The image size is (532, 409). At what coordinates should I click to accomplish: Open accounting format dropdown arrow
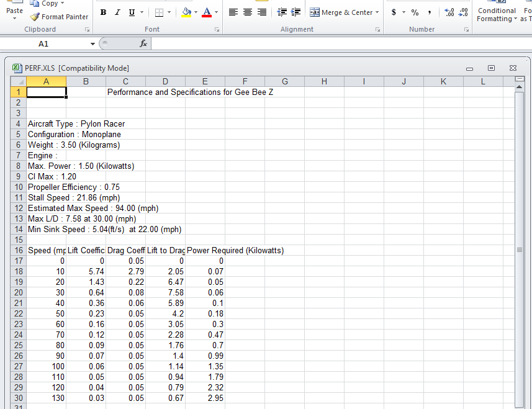point(404,12)
